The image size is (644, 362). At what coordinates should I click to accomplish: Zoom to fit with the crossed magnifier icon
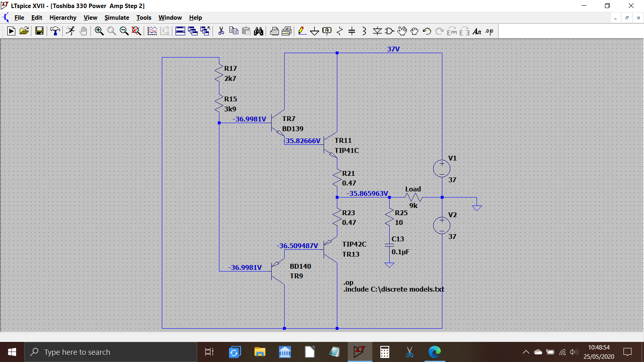click(x=136, y=31)
